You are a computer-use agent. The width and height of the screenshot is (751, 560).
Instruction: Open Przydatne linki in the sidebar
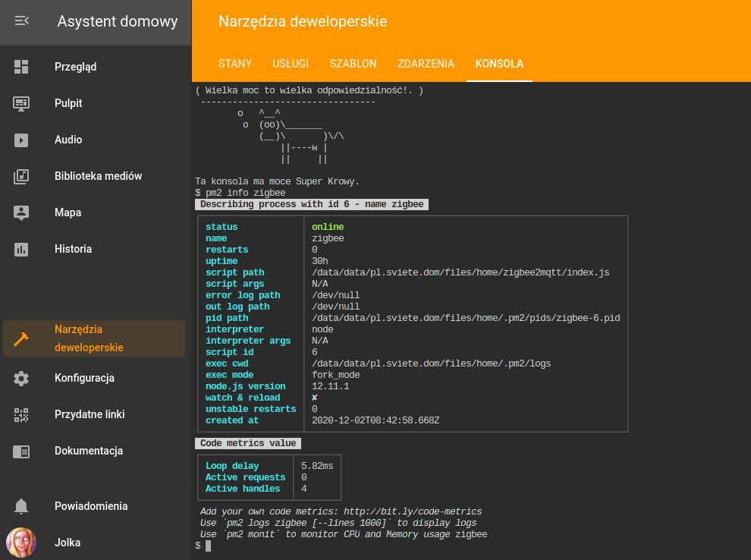point(94,414)
